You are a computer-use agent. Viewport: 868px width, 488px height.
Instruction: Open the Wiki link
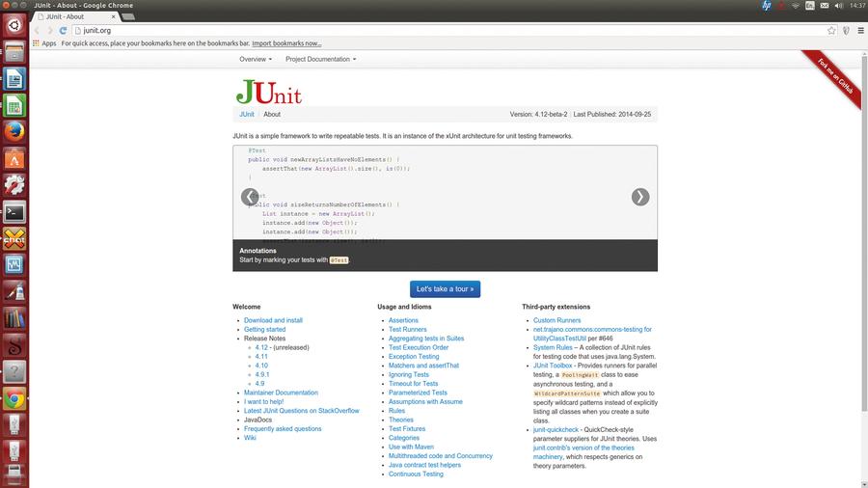tap(250, 438)
